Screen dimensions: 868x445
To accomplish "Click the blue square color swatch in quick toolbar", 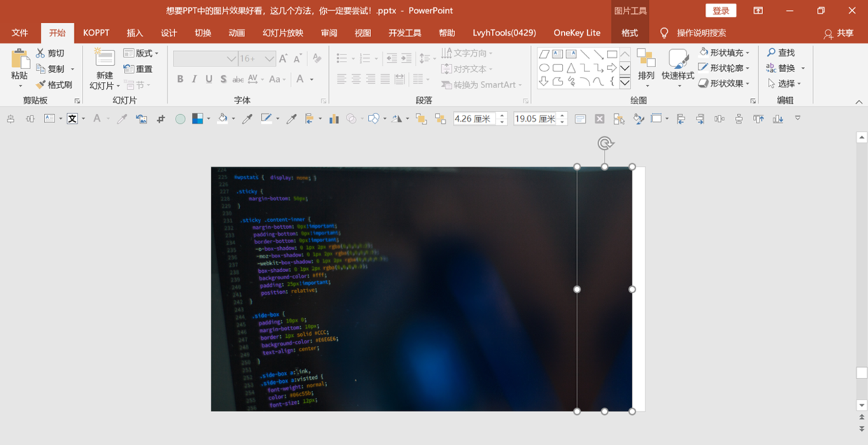I will point(197,119).
